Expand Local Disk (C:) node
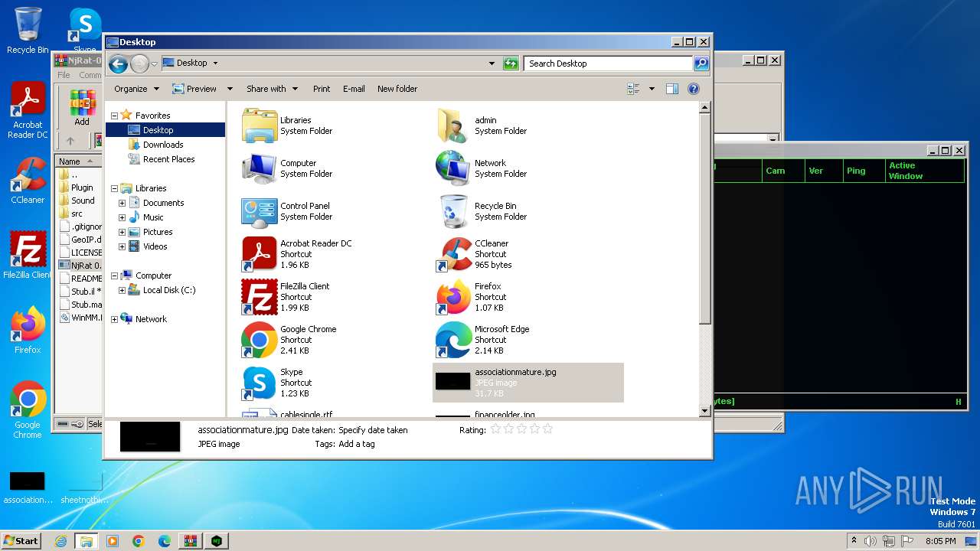The width and height of the screenshot is (980, 551). [122, 290]
